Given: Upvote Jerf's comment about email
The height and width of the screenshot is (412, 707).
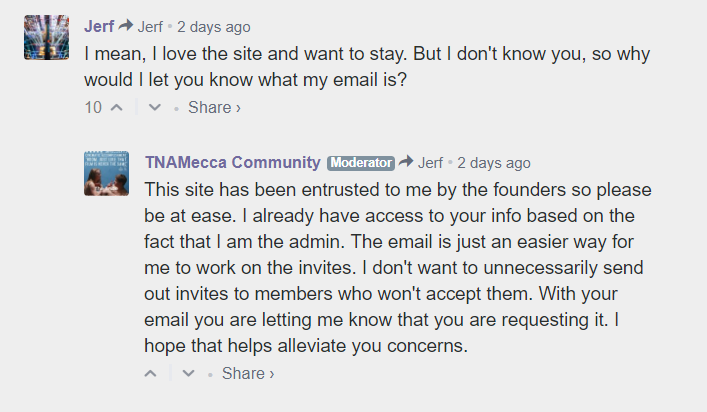Looking at the screenshot, I should coord(117,107).
